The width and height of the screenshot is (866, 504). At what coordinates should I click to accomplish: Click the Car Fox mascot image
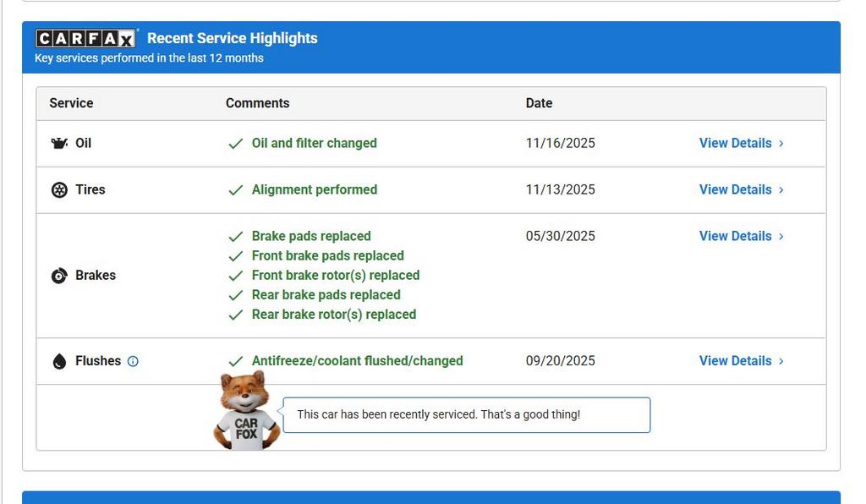click(246, 410)
